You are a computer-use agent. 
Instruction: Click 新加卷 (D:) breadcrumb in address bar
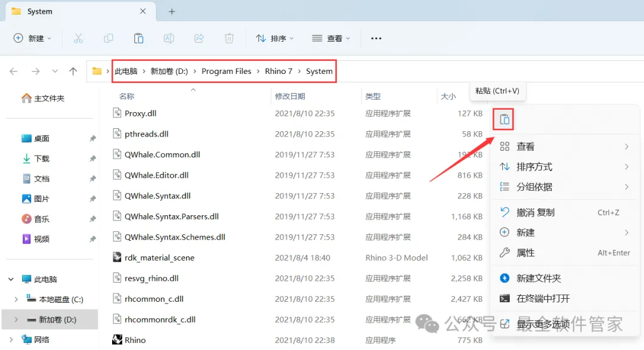pos(169,71)
